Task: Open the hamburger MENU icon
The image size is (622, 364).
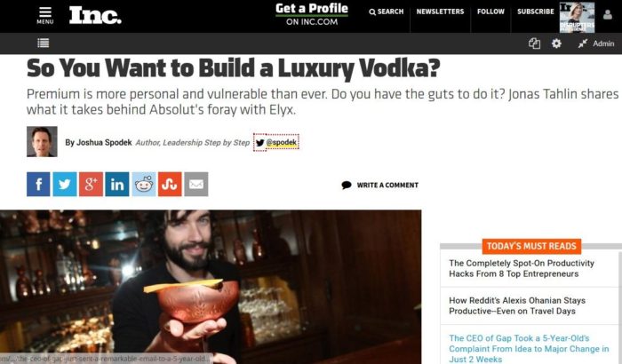Action: [x=44, y=16]
